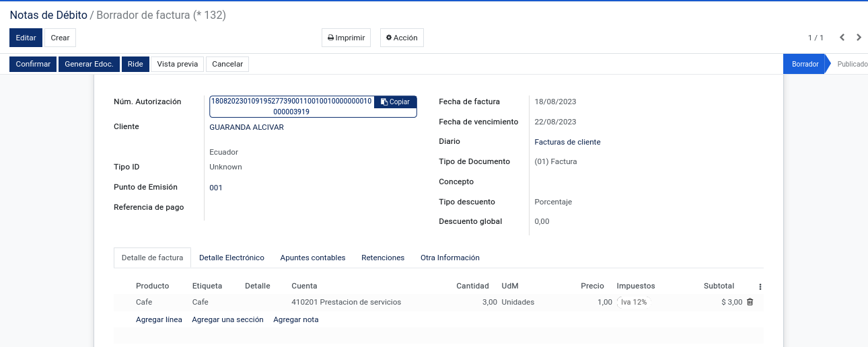This screenshot has height=347, width=868.
Task: Sort by Producto column header
Action: point(153,286)
